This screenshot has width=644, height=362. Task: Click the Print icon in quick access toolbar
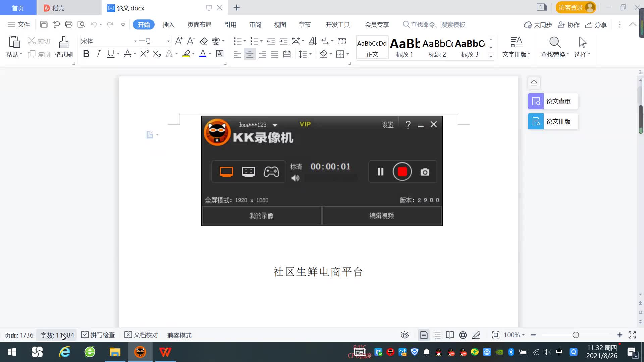69,24
